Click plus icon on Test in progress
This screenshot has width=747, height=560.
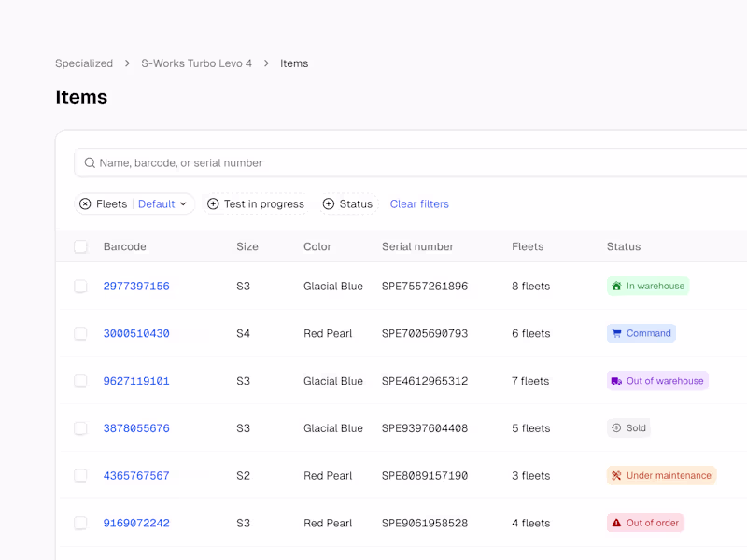pyautogui.click(x=213, y=204)
